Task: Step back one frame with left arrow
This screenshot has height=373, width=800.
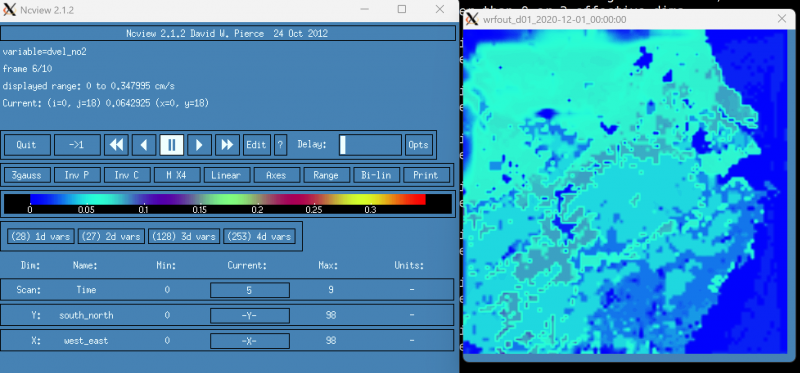Action: coord(144,145)
